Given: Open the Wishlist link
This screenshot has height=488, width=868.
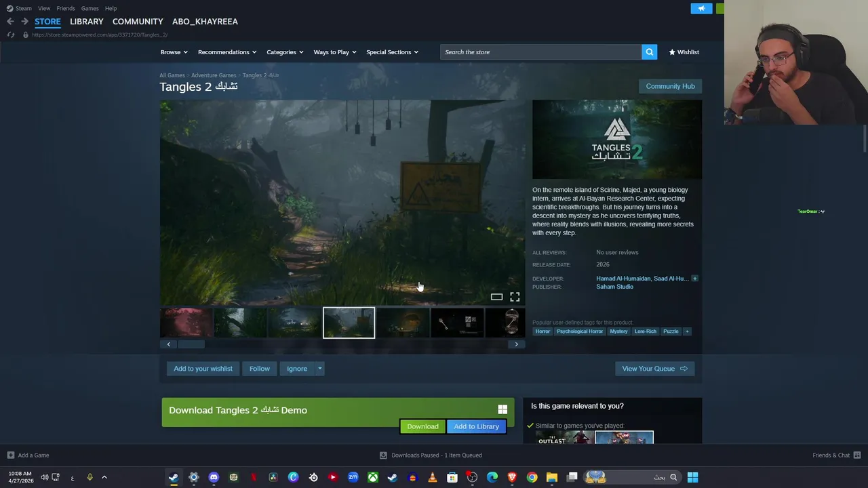Looking at the screenshot, I should 684,52.
